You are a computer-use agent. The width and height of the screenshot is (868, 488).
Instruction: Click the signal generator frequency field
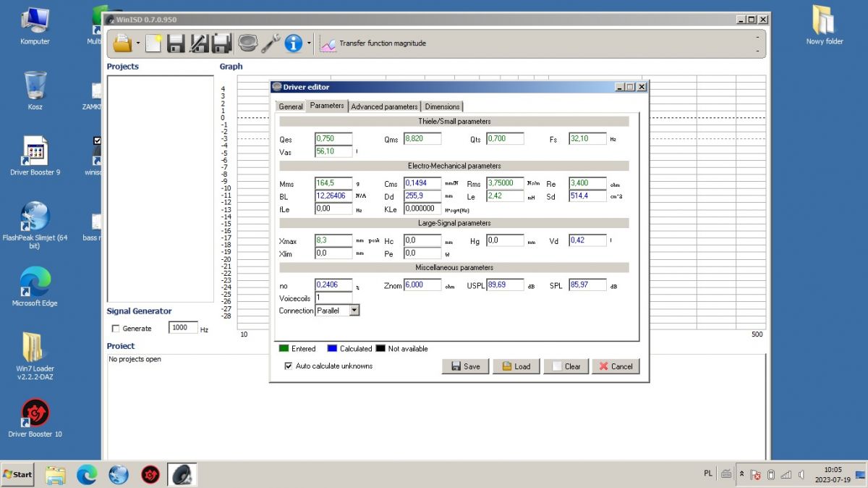point(183,327)
